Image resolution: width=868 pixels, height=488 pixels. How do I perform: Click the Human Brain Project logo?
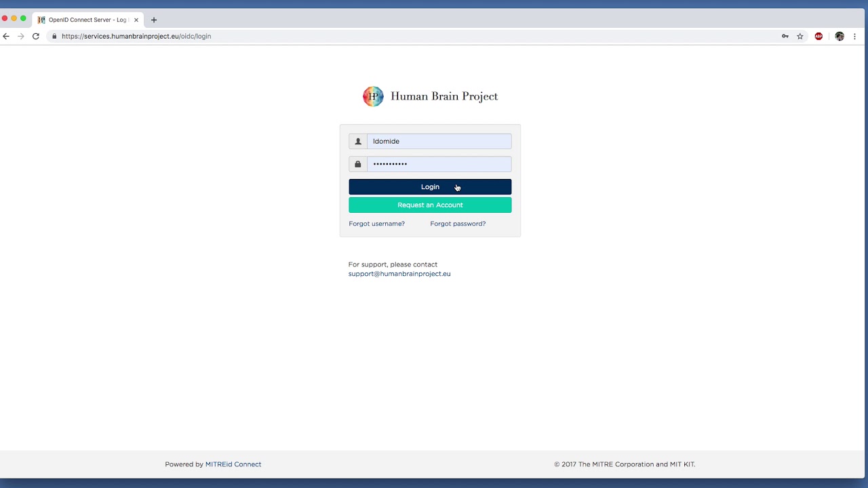tap(373, 96)
